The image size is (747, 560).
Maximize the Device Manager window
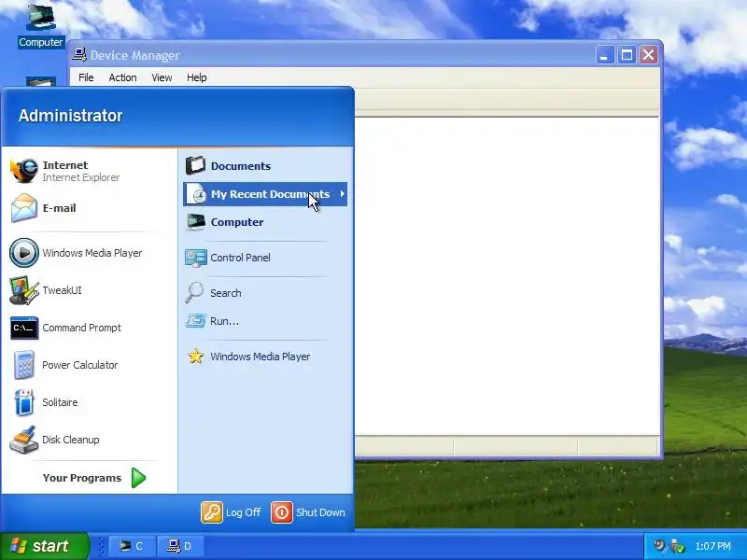click(x=627, y=55)
